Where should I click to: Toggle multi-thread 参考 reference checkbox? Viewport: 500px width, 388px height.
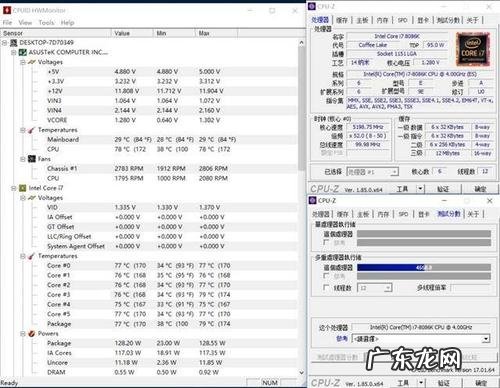coord(326,276)
